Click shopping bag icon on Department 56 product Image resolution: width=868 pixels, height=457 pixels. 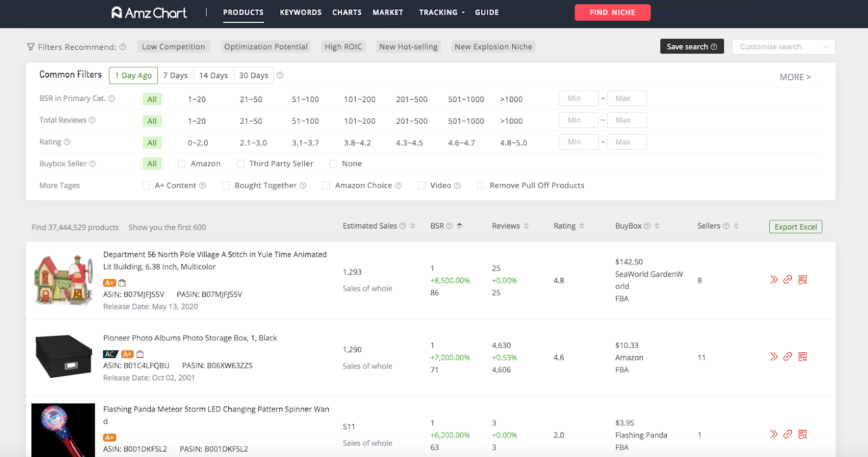(122, 283)
